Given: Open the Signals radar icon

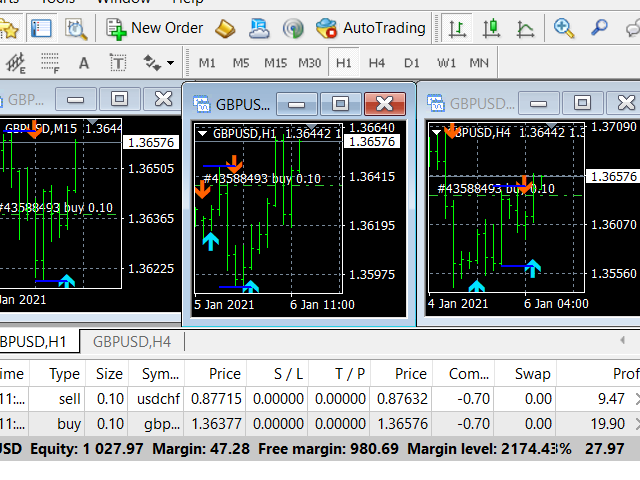Looking at the screenshot, I should click(x=293, y=29).
